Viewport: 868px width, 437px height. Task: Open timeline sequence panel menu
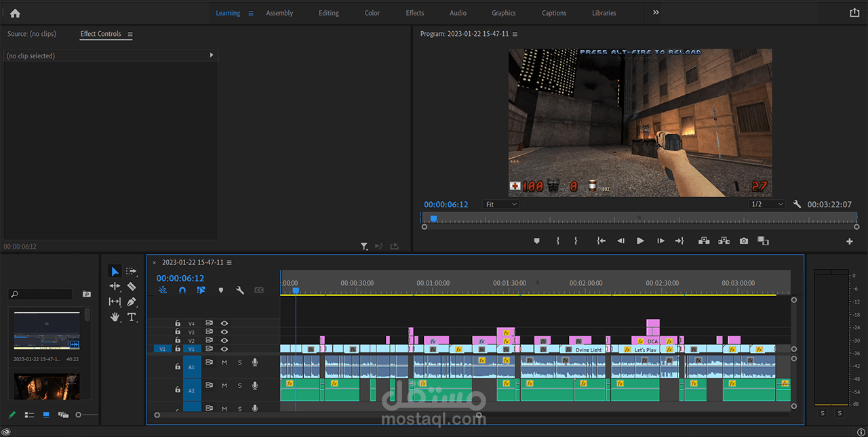pyautogui.click(x=229, y=262)
